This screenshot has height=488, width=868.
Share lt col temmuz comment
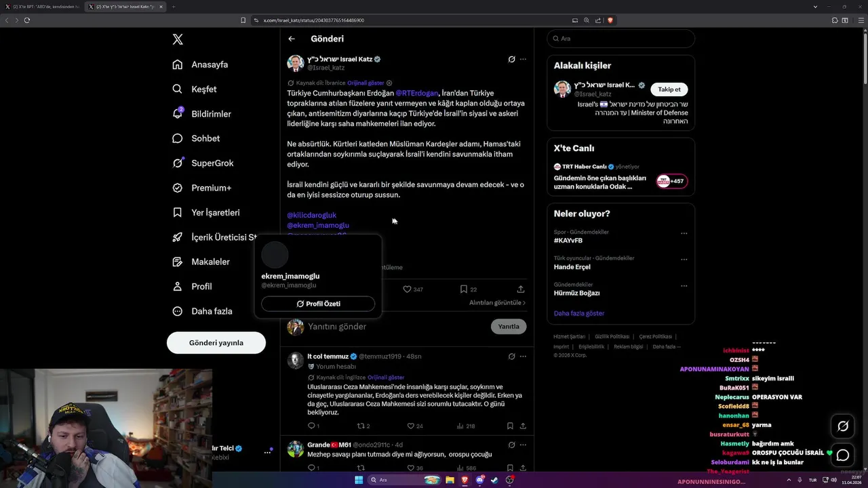[523, 426]
